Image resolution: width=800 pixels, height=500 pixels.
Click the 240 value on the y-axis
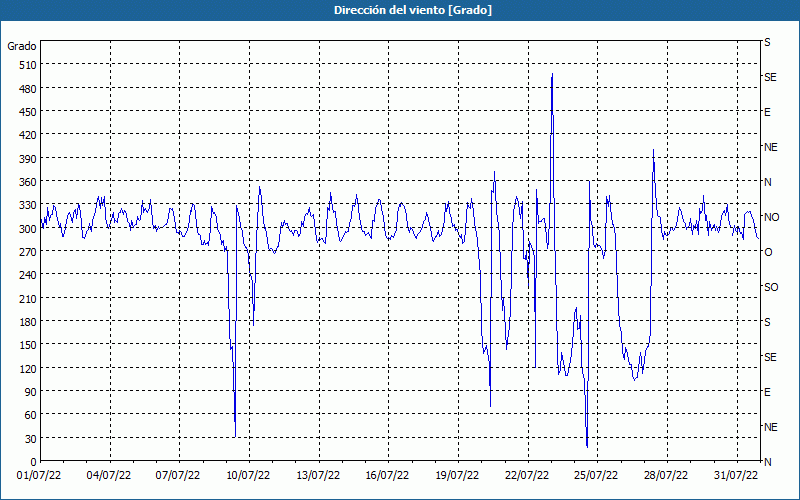28,276
